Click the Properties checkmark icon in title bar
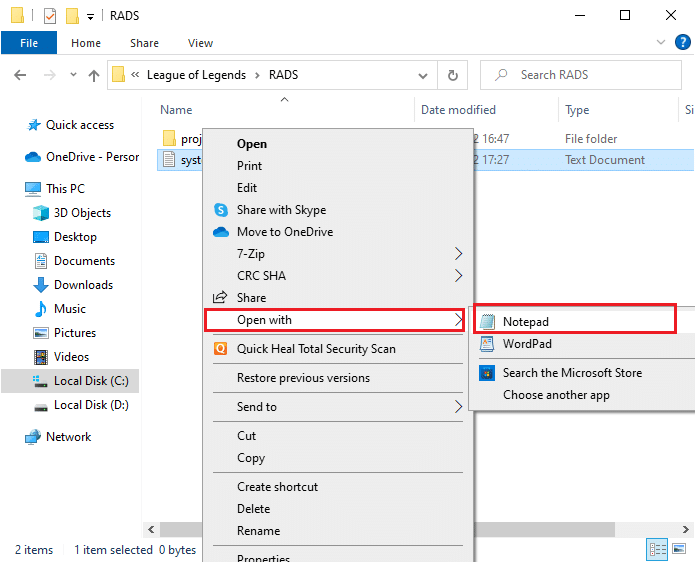 pos(50,16)
